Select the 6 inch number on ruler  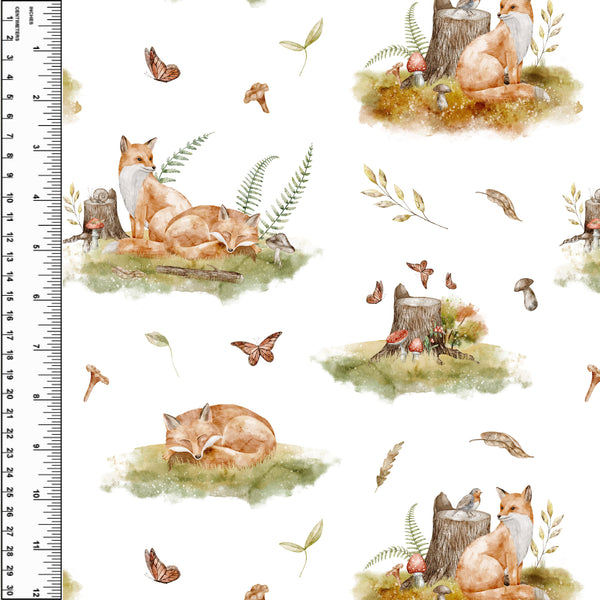[36, 297]
